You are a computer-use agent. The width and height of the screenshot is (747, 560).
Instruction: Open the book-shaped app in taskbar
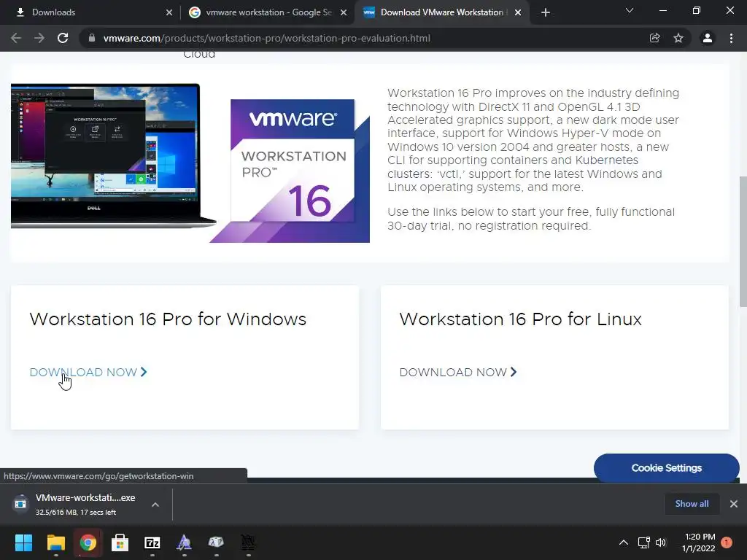coord(216,542)
